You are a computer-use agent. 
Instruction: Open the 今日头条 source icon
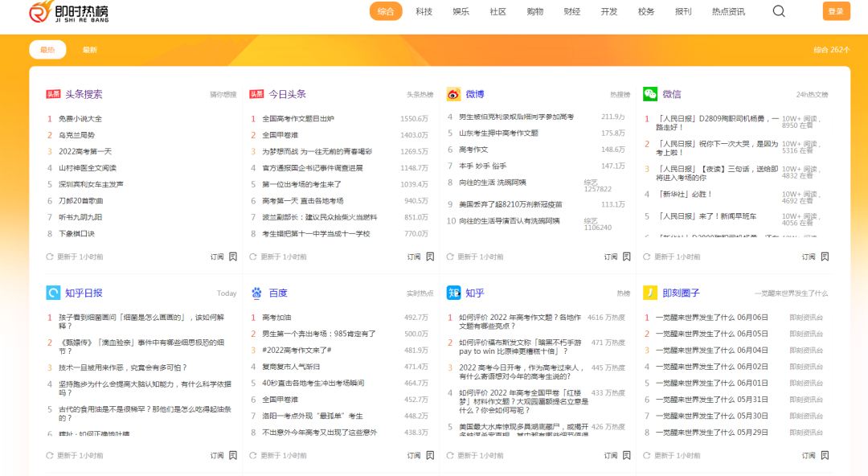coord(256,94)
